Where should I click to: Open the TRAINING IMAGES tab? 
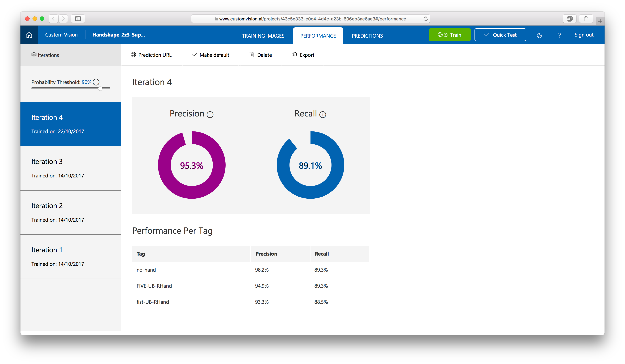click(263, 36)
